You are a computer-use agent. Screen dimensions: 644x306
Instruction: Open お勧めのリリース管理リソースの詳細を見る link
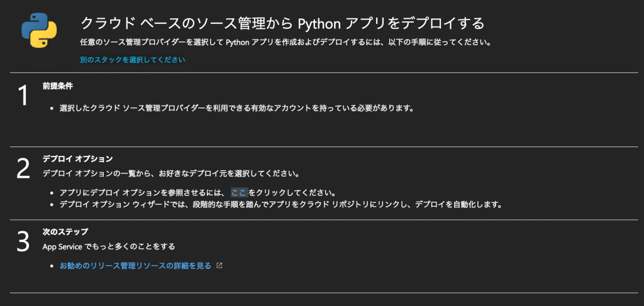[136, 266]
